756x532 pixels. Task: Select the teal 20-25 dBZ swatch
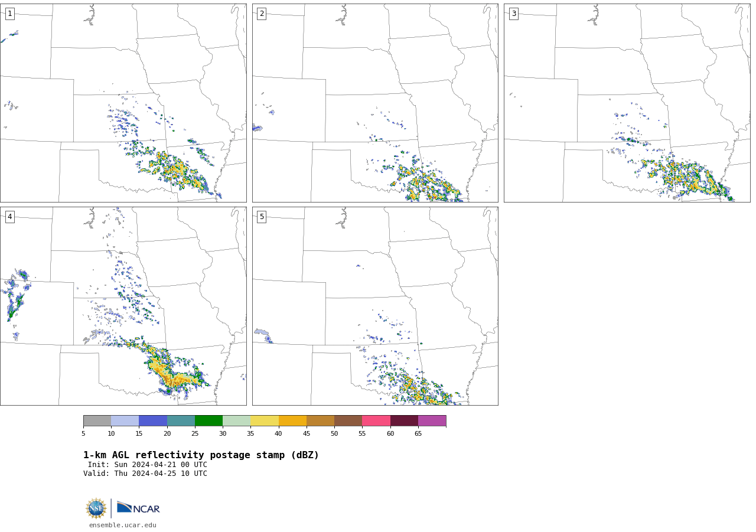point(181,421)
